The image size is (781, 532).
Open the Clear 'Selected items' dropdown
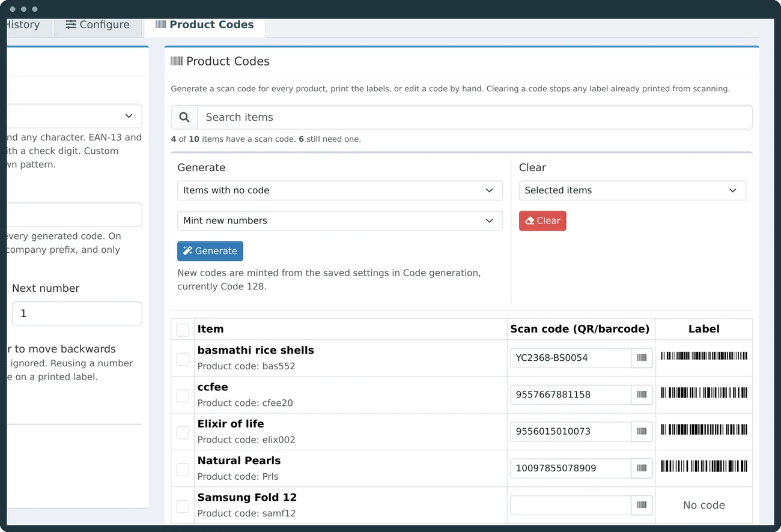coord(633,190)
